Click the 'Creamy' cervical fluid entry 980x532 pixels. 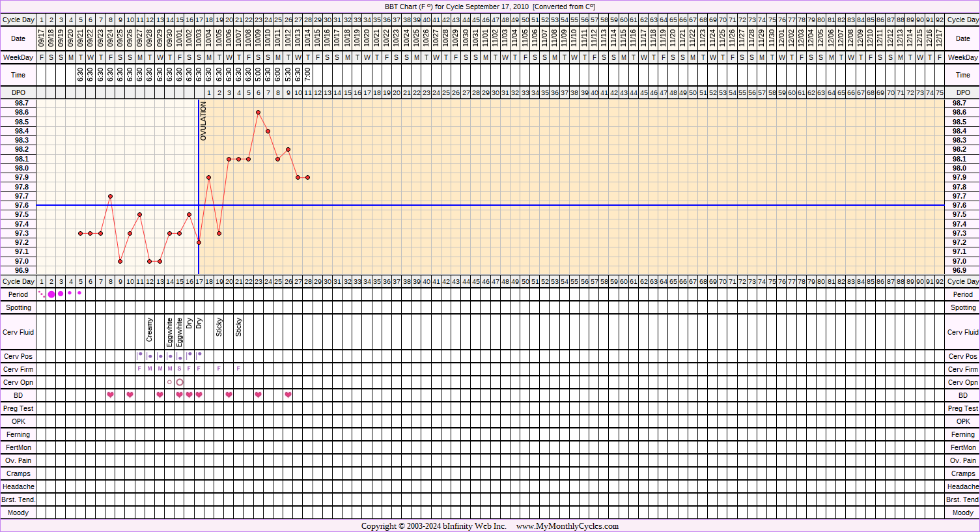click(x=150, y=330)
